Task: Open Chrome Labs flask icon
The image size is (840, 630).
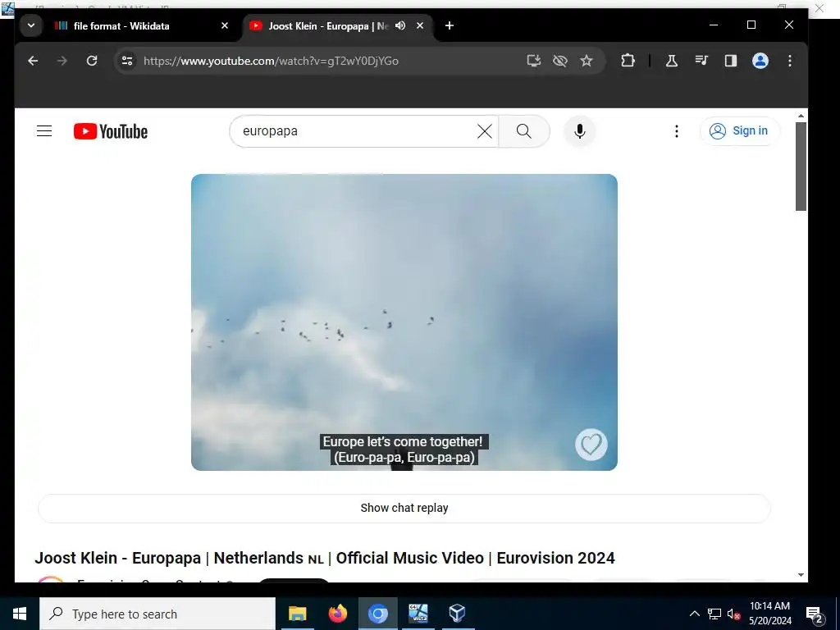Action: pos(671,61)
